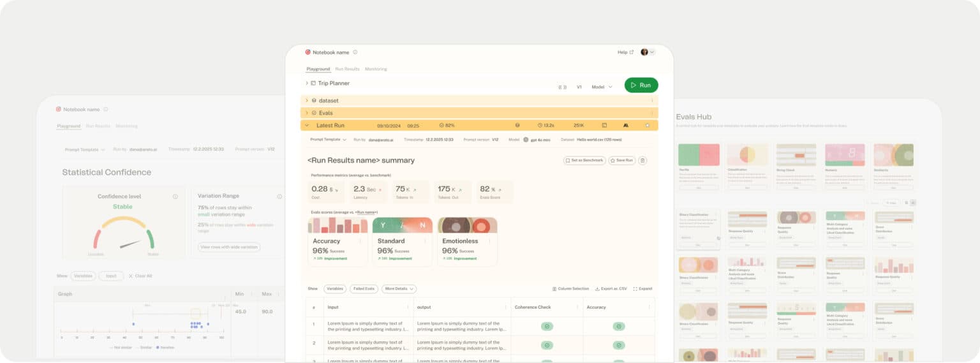
Task: Click row 1 Accuracy pass badge
Action: (618, 327)
